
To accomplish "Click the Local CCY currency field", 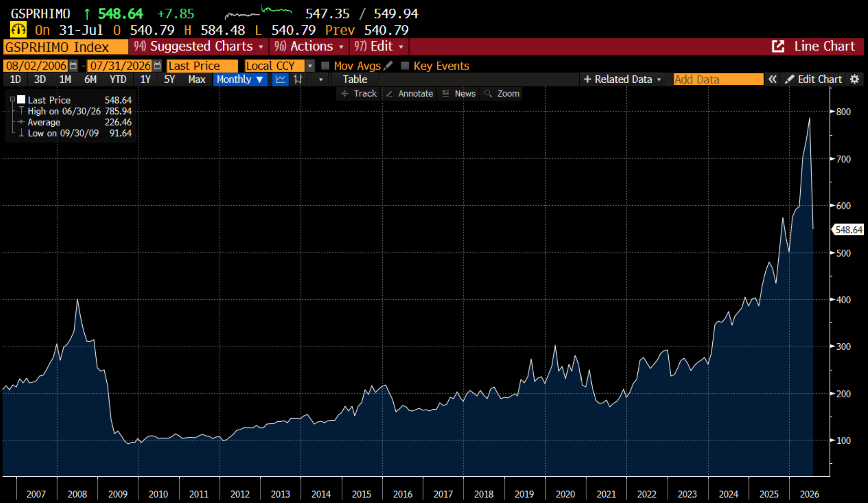I will [x=275, y=66].
